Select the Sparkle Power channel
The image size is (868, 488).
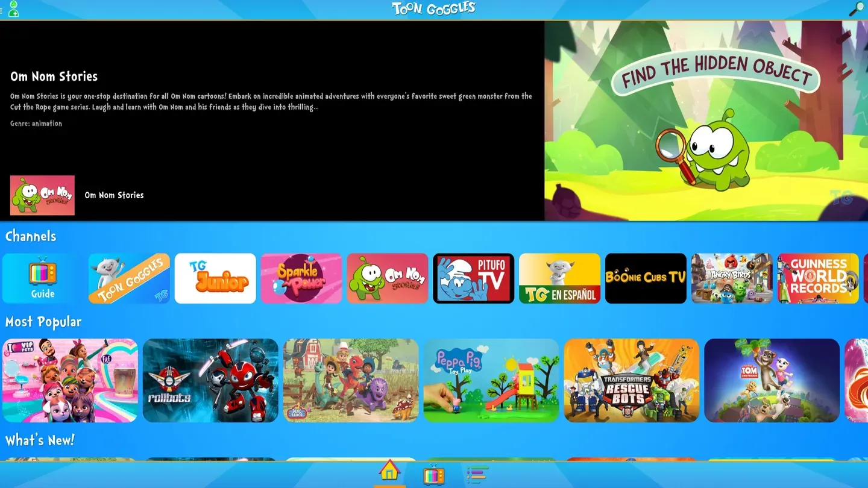[x=301, y=278]
